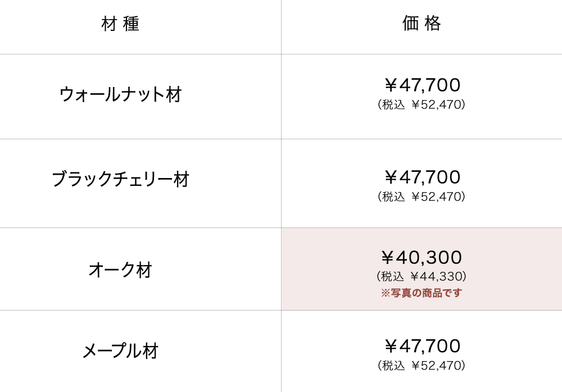Click ウォールナット材 tax-included price ￥52,470
Image resolution: width=562 pixels, height=392 pixels.
[422, 105]
